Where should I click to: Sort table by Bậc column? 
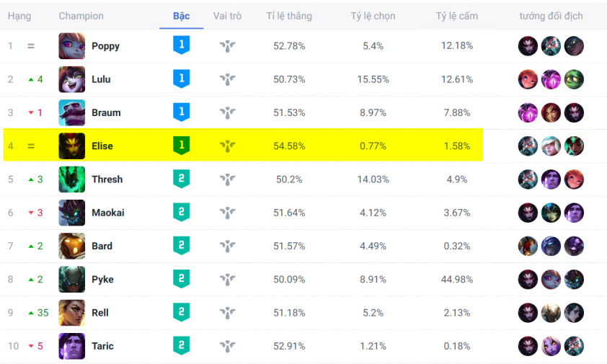point(181,16)
